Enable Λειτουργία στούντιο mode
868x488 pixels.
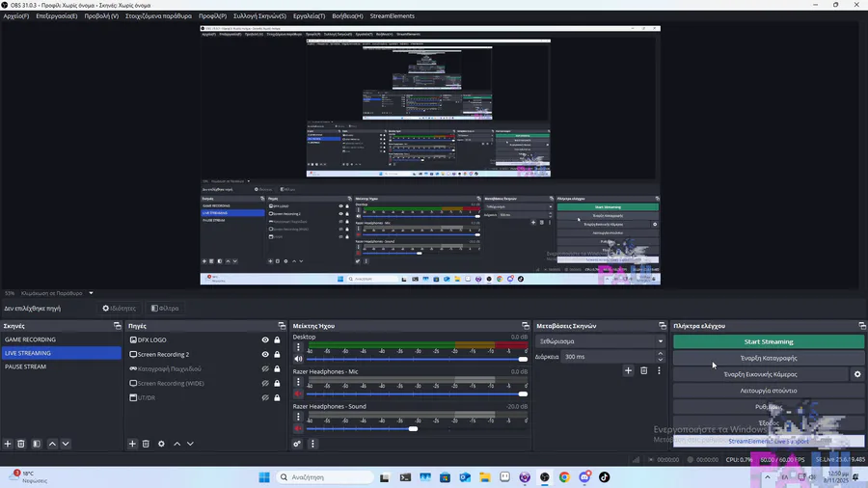(769, 391)
